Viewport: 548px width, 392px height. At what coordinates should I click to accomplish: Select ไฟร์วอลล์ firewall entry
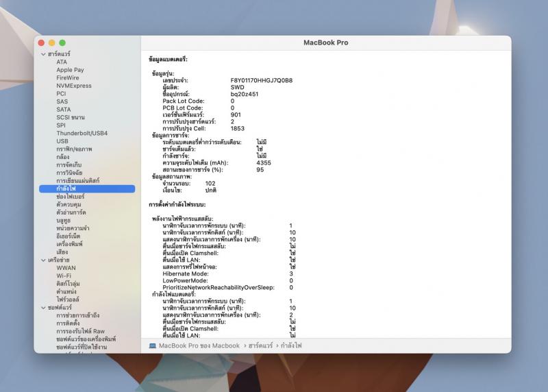[68, 299]
